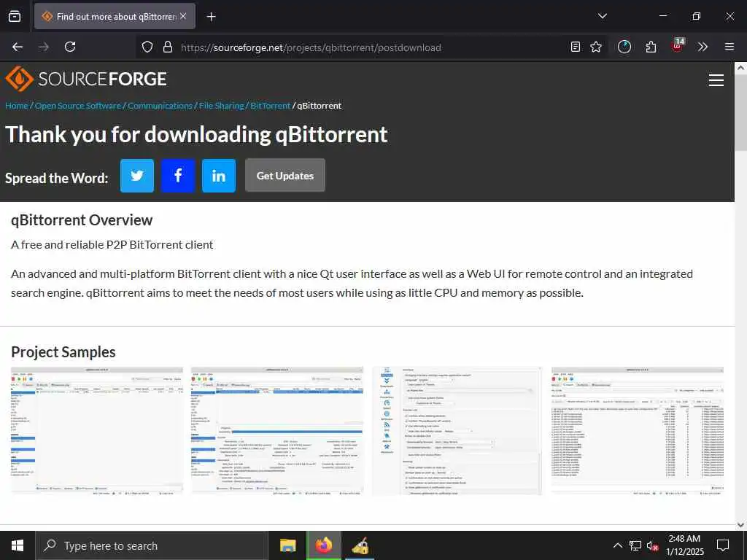Click 'Thank you for downloading qBittorrent' heading

click(196, 134)
